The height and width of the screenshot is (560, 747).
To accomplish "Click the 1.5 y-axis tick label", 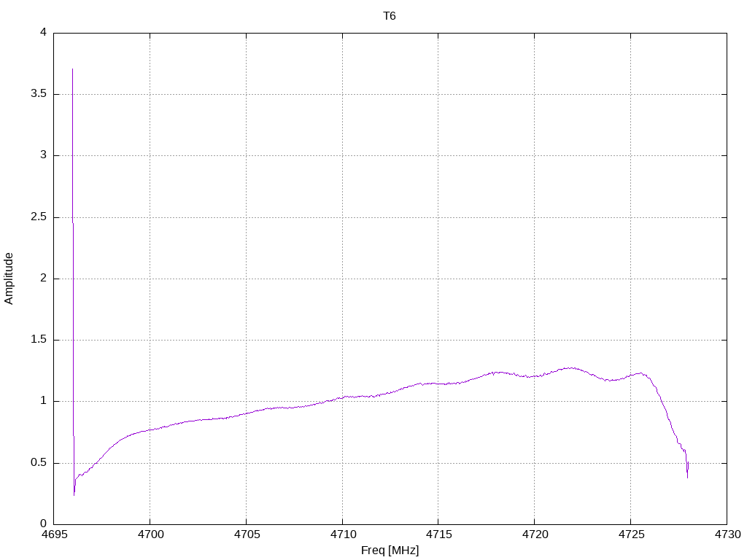I will (x=39, y=340).
